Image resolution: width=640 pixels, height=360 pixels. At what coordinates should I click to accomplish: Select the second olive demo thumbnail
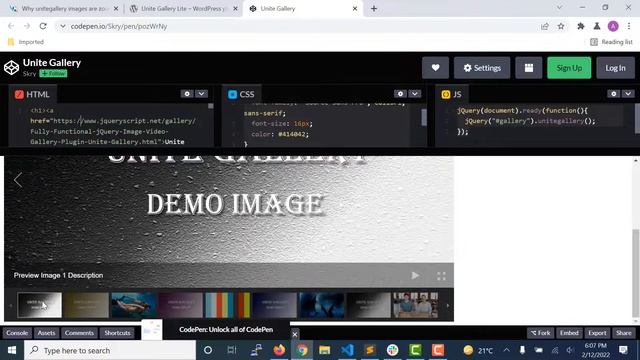87,304
